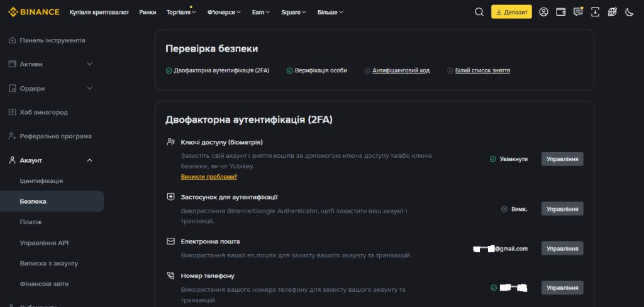Open the Торгівля dropdown menu
The width and height of the screenshot is (644, 307).
pos(181,13)
